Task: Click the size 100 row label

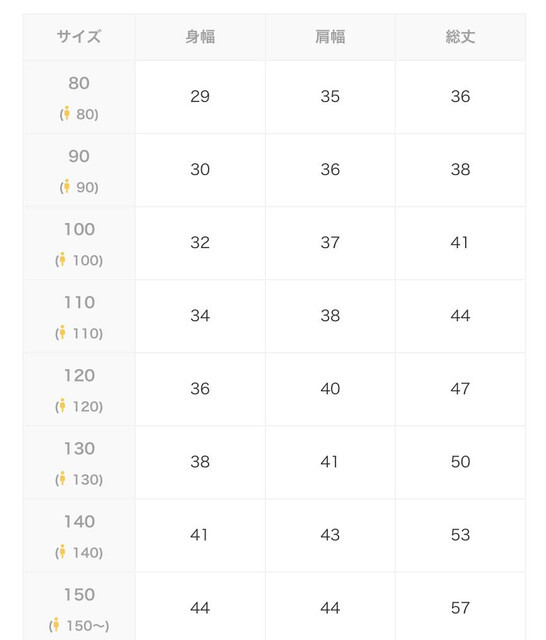Action: tap(79, 243)
